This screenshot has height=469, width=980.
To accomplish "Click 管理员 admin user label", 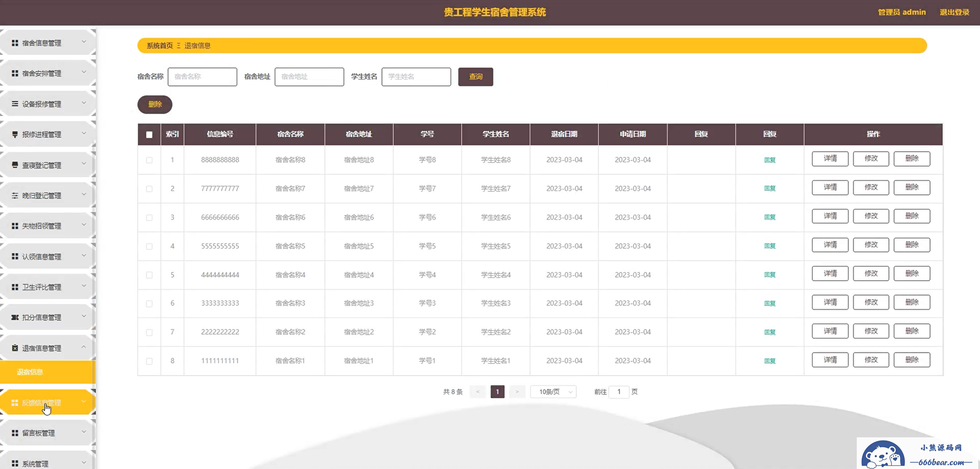I will (x=902, y=12).
